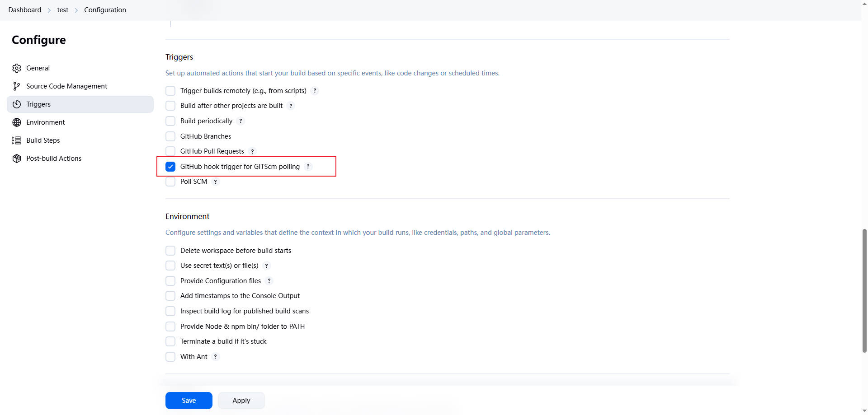Expand the Dashboard breadcrumb chevron
868x415 pixels.
pyautogui.click(x=49, y=10)
